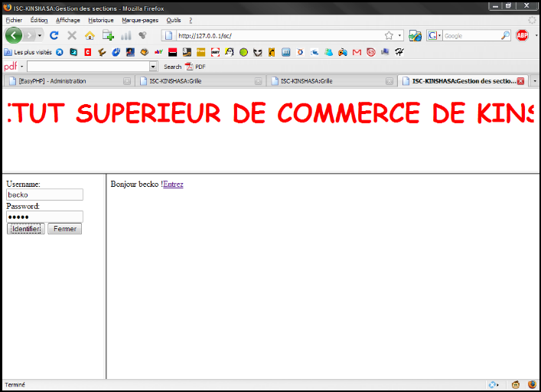Click the red C bookmark icon
Viewport: 541px width, 392px height.
(x=88, y=52)
